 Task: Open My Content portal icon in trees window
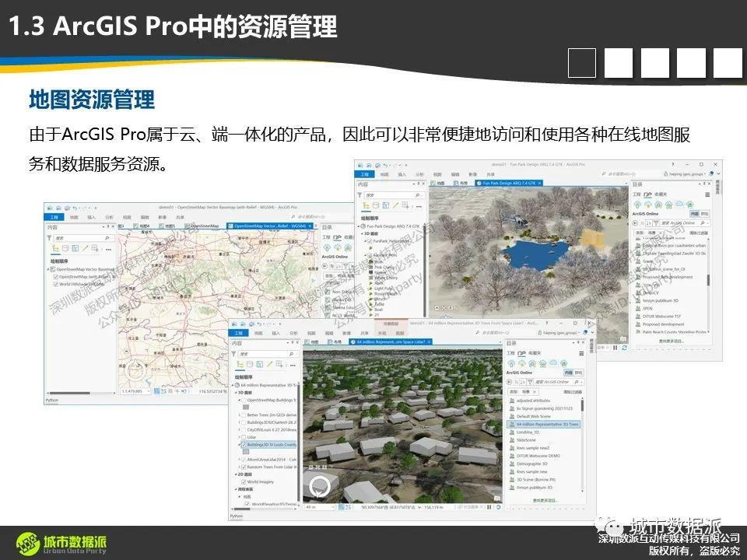(x=511, y=363)
